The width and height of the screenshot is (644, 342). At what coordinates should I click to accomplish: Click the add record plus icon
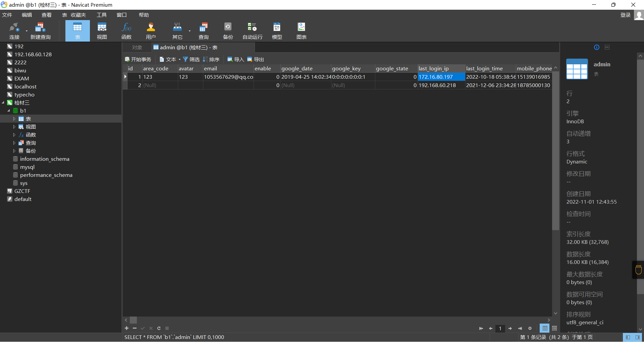point(126,328)
